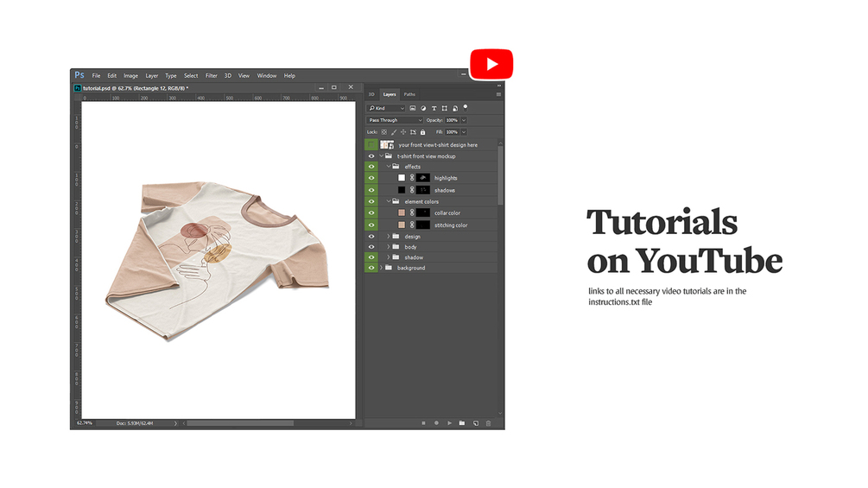
Task: Click mask link icon on stitching color layer
Action: 412,225
